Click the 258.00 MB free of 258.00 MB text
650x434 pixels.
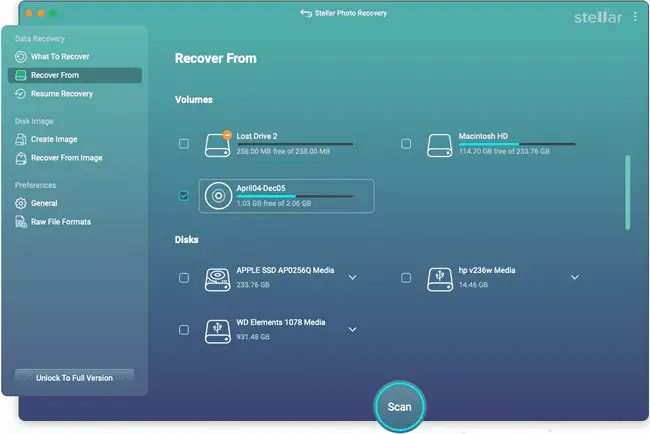(x=283, y=151)
